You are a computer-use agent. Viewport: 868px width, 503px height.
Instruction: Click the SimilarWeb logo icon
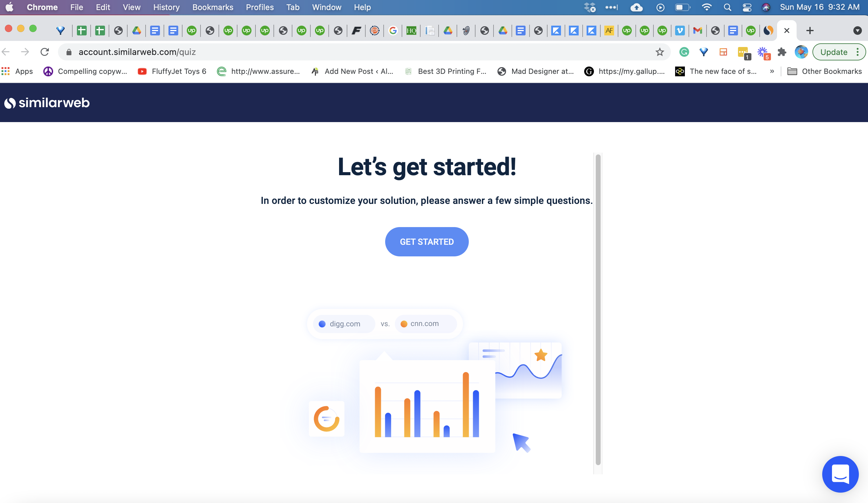click(9, 102)
